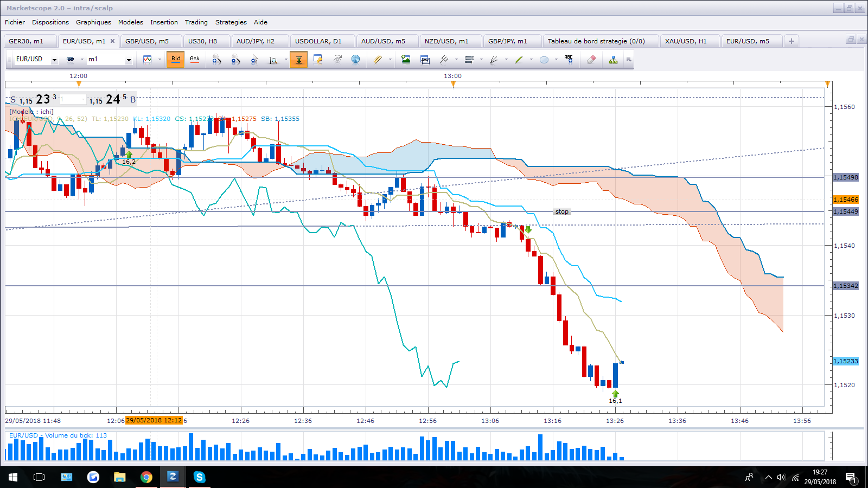This screenshot has width=868, height=488.
Task: Select the cursor zoom mode icon
Action: click(x=254, y=60)
